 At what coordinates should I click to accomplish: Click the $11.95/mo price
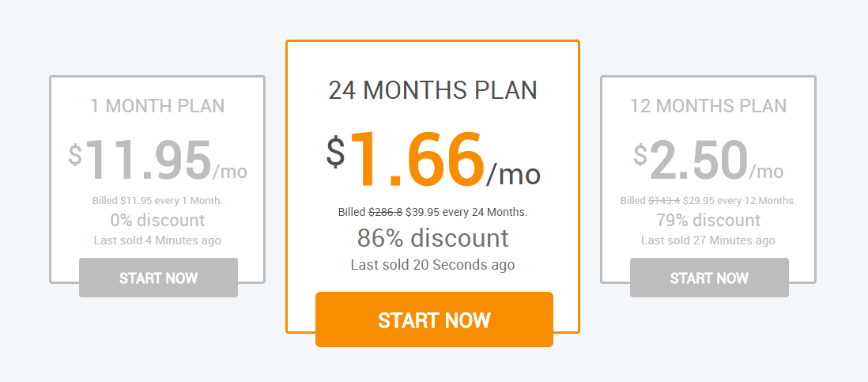point(158,160)
